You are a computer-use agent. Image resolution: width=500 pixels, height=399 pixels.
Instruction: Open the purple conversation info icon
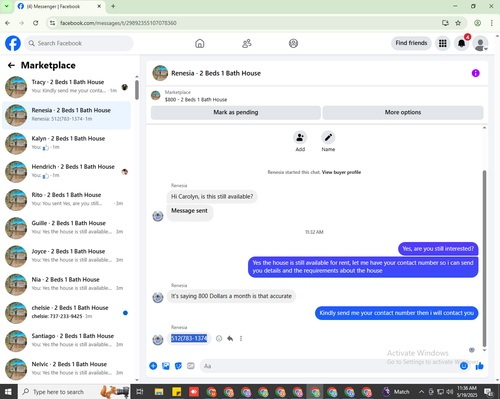pyautogui.click(x=475, y=73)
